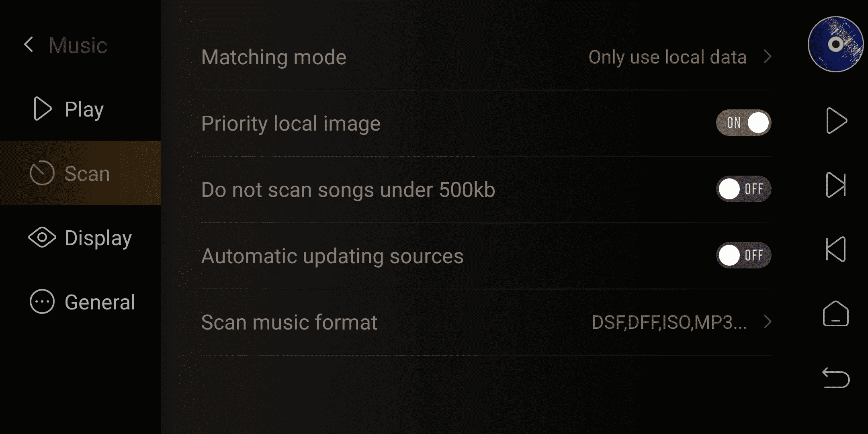The width and height of the screenshot is (868, 434).
Task: Open Only use local data option
Action: [667, 57]
